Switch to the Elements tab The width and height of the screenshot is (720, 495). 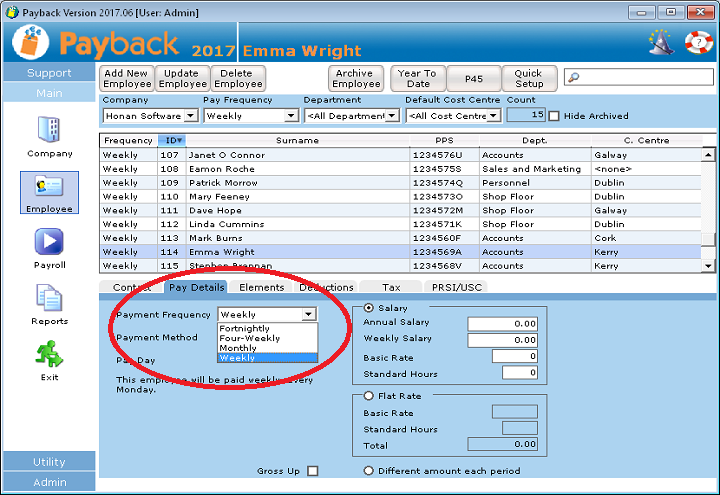point(261,288)
